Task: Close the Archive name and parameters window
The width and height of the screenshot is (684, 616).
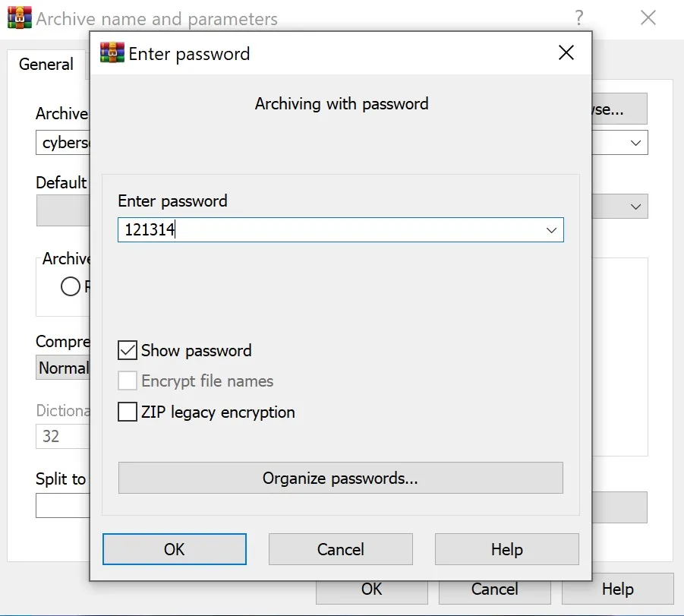Action: [648, 18]
